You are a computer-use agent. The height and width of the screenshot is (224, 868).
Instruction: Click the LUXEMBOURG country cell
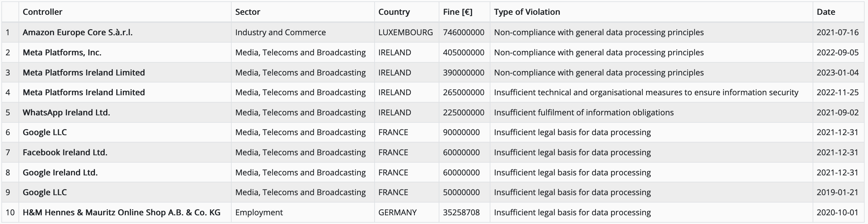405,32
